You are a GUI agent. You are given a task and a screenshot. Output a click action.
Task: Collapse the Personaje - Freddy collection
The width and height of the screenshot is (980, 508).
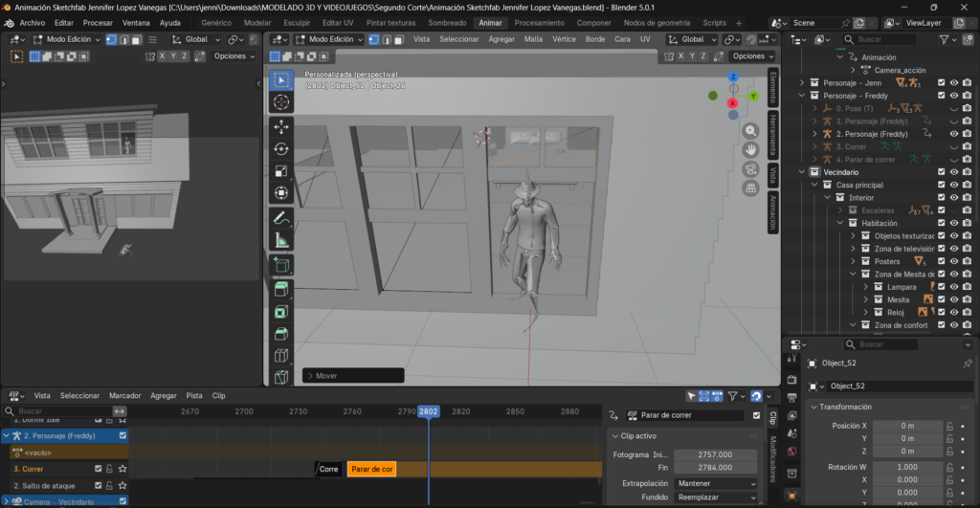tap(802, 96)
